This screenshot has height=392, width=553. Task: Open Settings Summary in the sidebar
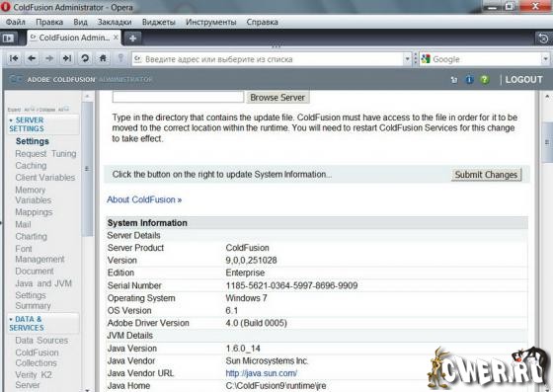[x=33, y=300]
